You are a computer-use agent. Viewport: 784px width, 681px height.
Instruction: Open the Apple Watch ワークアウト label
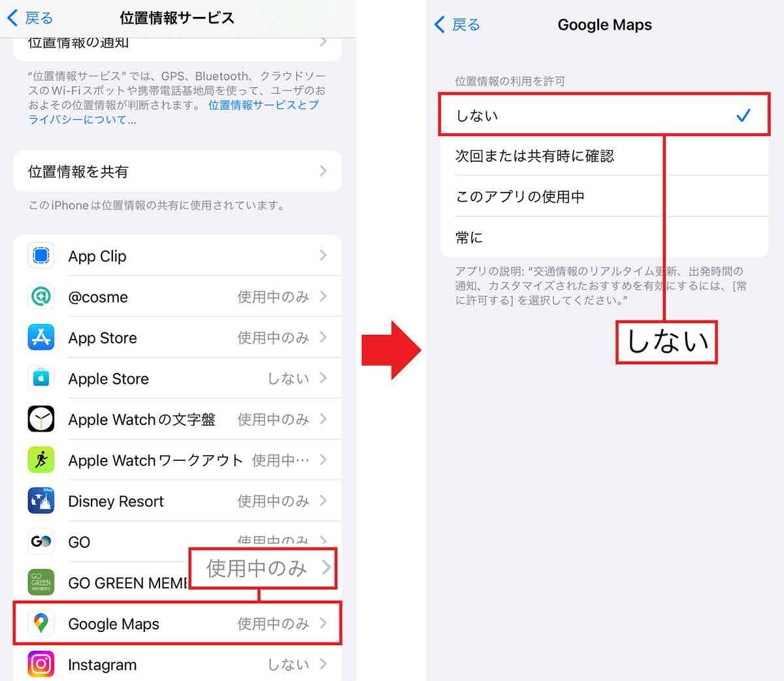[155, 460]
